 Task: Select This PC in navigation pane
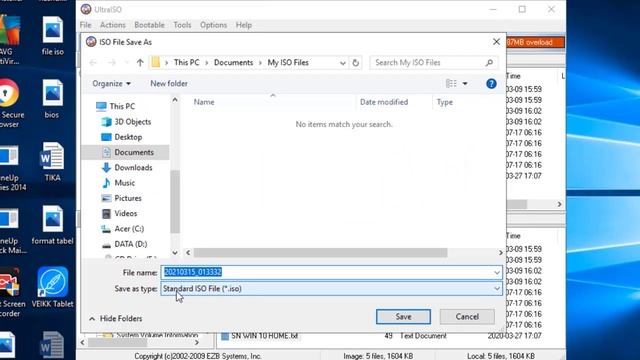(x=121, y=106)
